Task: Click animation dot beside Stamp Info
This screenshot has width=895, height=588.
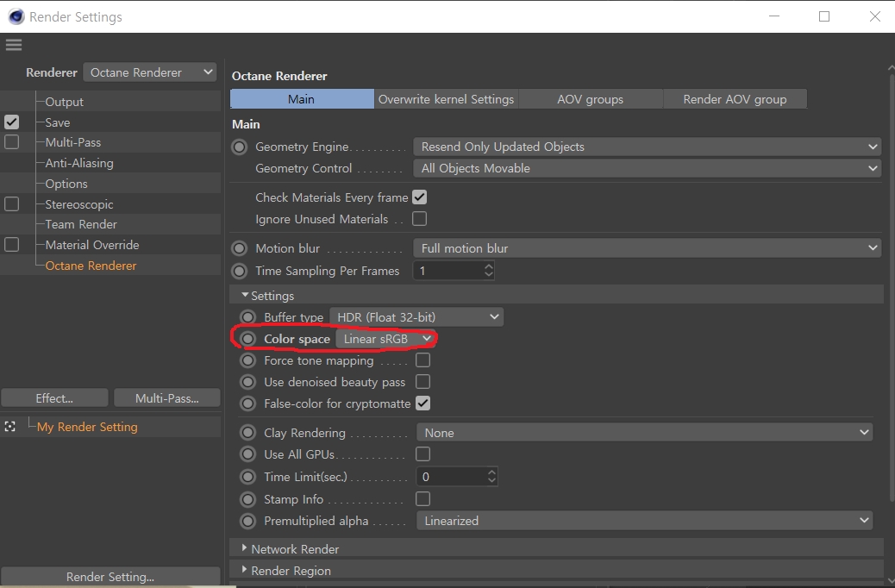Action: (247, 499)
